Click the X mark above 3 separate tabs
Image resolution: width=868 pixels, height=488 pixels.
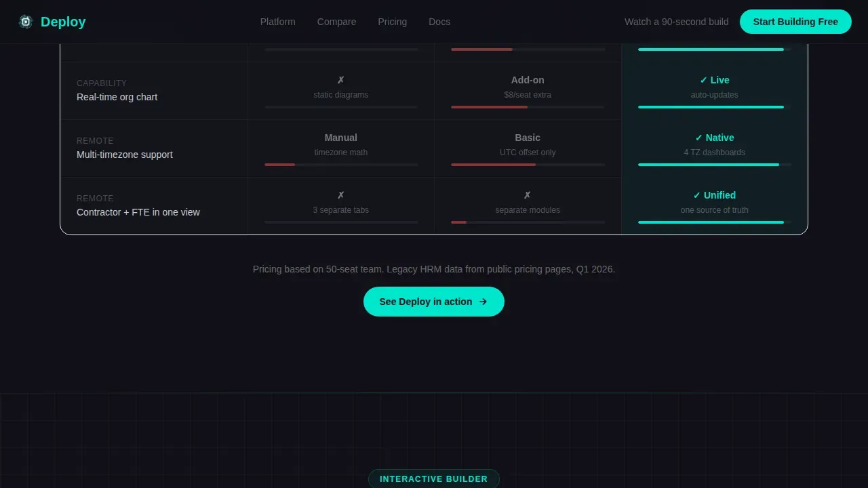(x=341, y=195)
